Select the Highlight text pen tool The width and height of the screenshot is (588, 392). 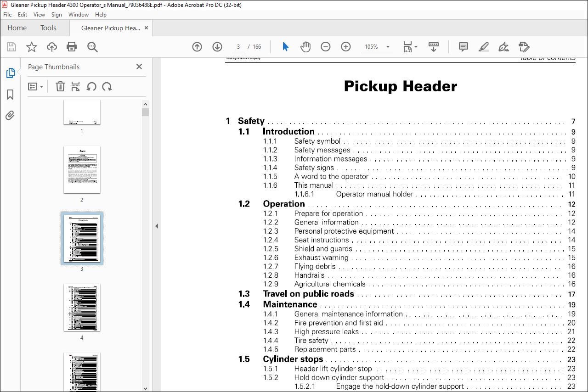click(x=483, y=47)
